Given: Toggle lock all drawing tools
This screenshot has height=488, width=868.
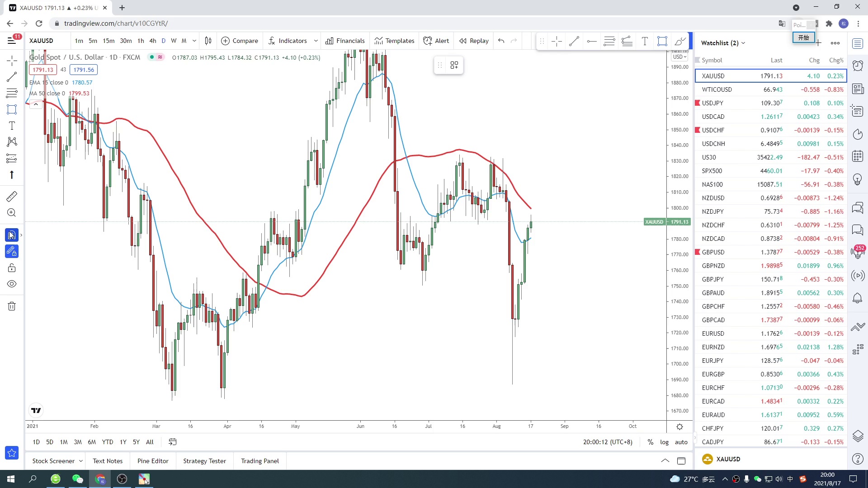Looking at the screenshot, I should pos(12,268).
